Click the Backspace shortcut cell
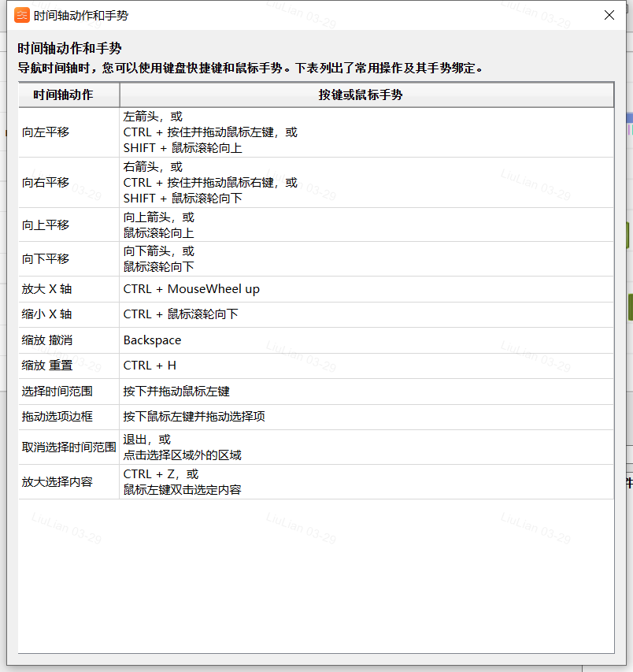The width and height of the screenshot is (633, 672). point(367,340)
